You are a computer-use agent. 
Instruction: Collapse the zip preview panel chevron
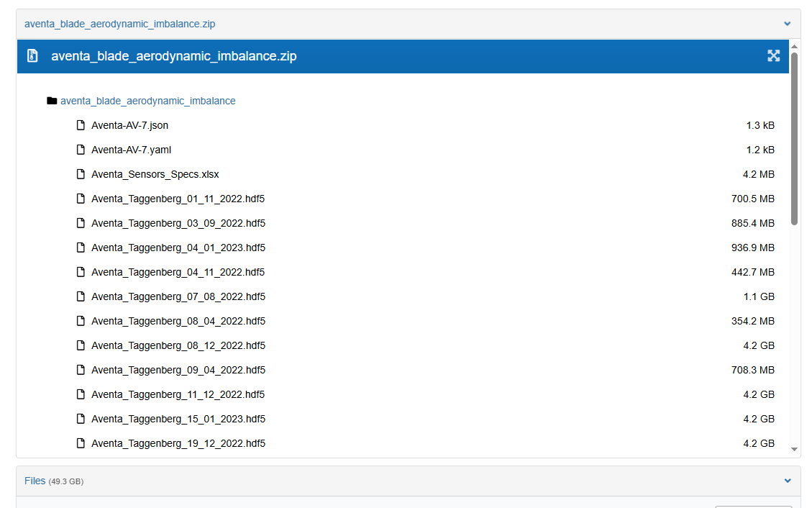[x=787, y=24]
